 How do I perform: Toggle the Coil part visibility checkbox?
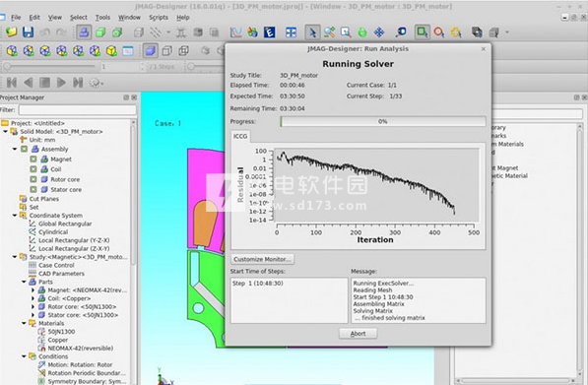tap(33, 169)
